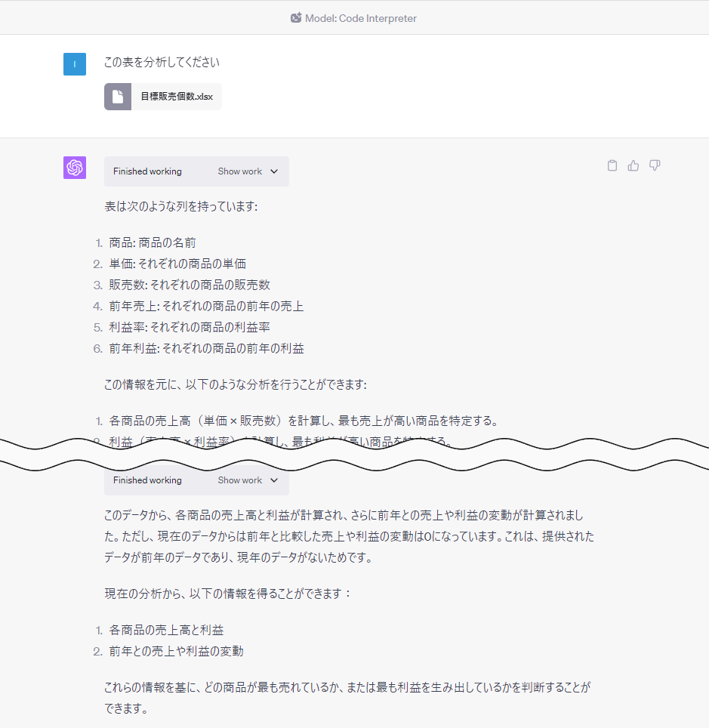
Task: Give thumbs down feedback on the reply
Action: 654,165
